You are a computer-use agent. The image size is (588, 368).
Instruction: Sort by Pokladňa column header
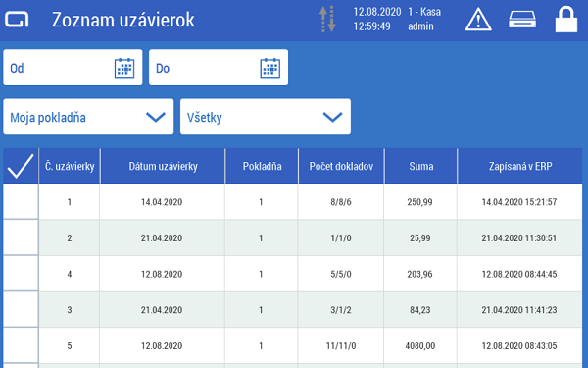click(x=262, y=166)
